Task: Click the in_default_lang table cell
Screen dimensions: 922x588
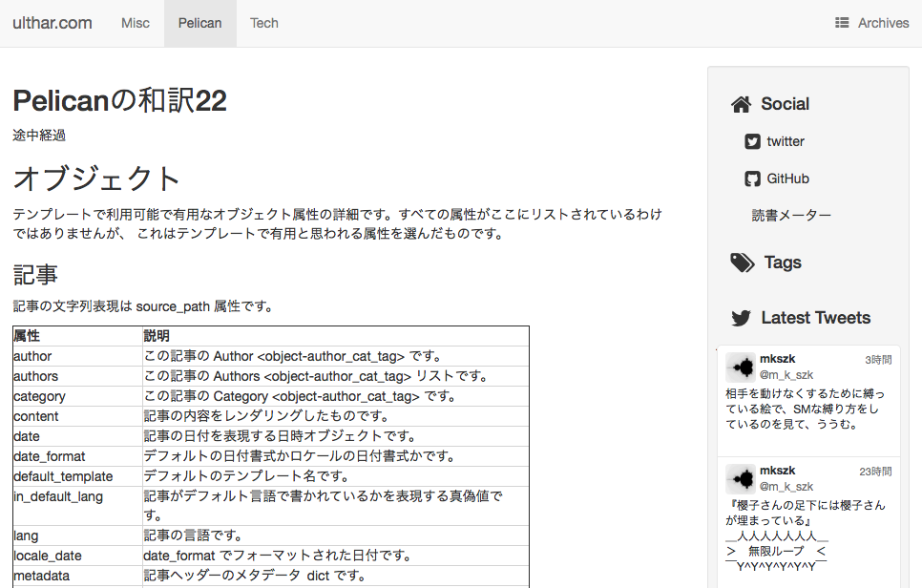Action: point(77,506)
